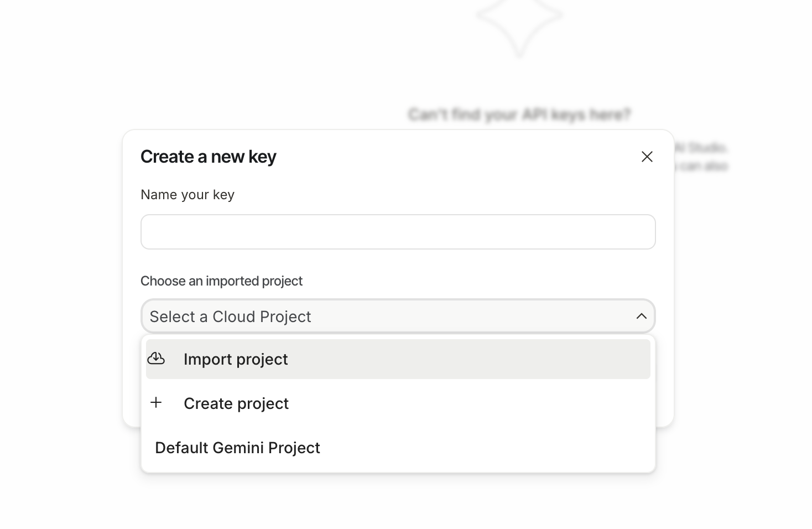Select Default Gemini Project option
Screen dimensions: 812x529
click(x=237, y=448)
